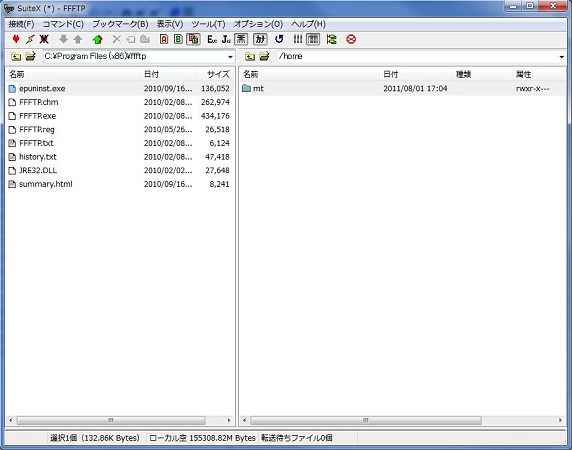
Task: Click the Download arrow icon
Action: click(x=63, y=39)
